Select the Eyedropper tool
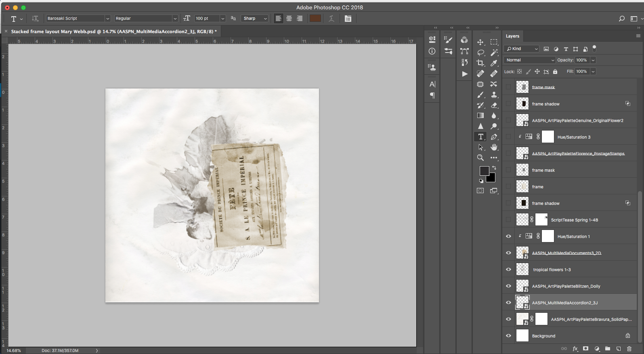This screenshot has height=354, width=644. coord(494,63)
